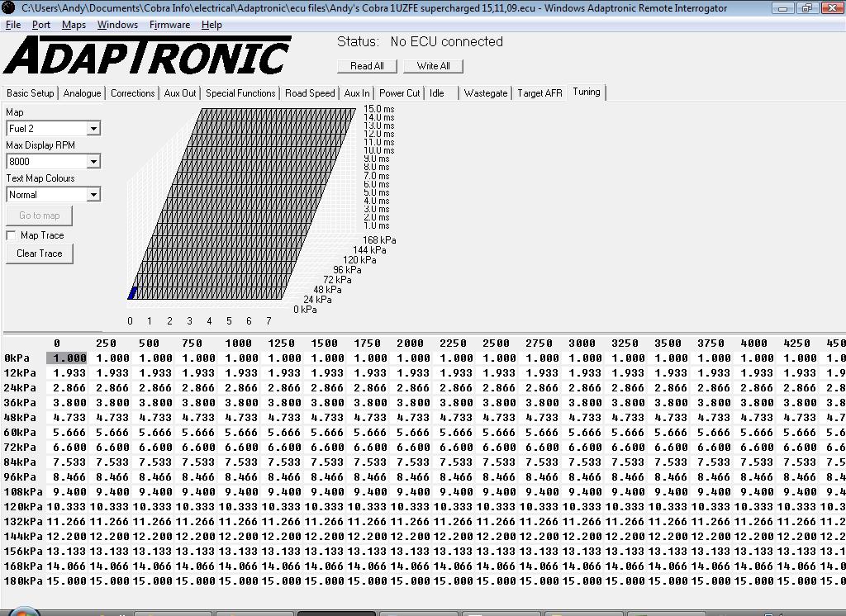Open the File menu
The image size is (846, 616).
click(13, 25)
